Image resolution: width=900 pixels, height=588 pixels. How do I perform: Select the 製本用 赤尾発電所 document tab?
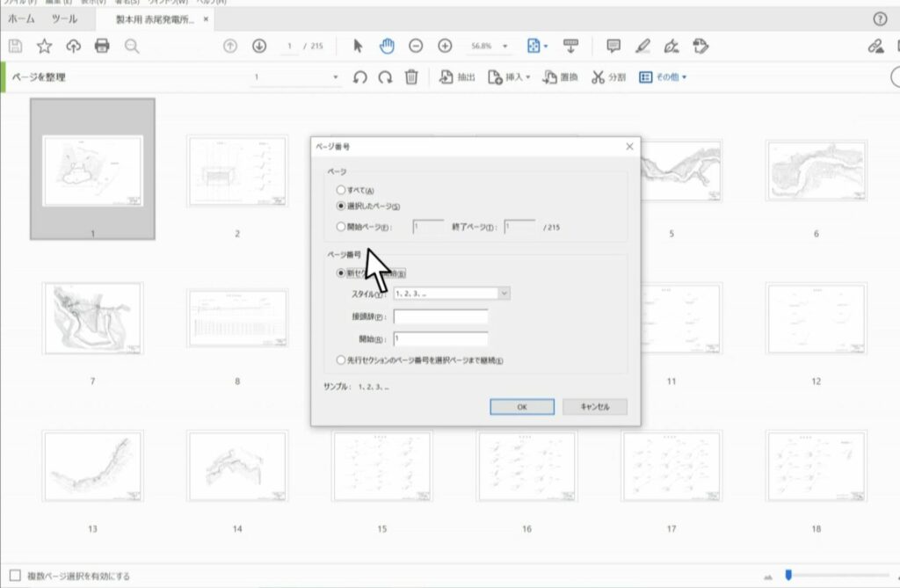(155, 19)
